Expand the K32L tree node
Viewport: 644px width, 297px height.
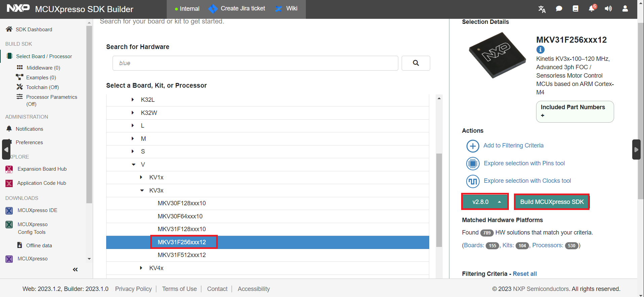(133, 100)
